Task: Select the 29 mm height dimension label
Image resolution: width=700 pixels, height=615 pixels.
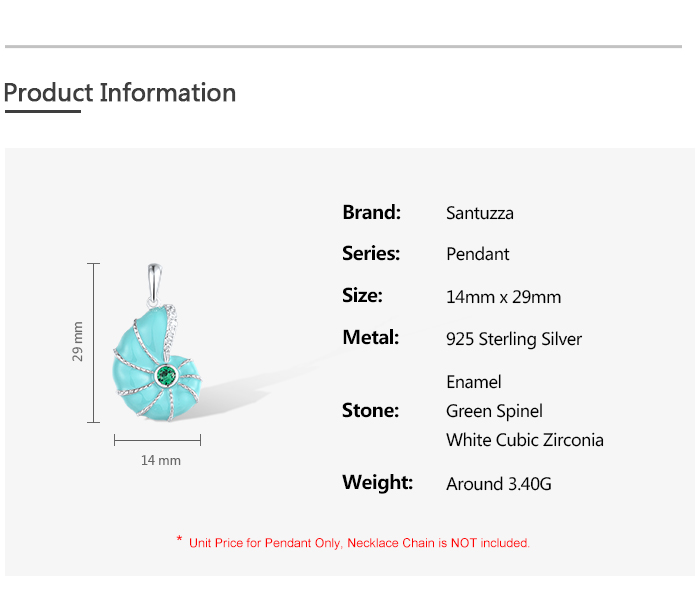Action: [x=78, y=341]
